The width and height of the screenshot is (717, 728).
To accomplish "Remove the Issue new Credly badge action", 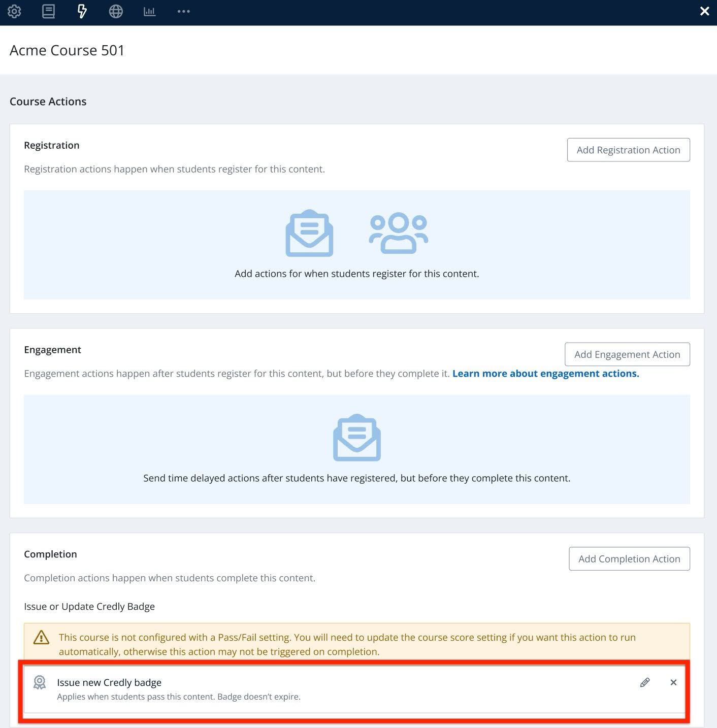I will coord(673,682).
